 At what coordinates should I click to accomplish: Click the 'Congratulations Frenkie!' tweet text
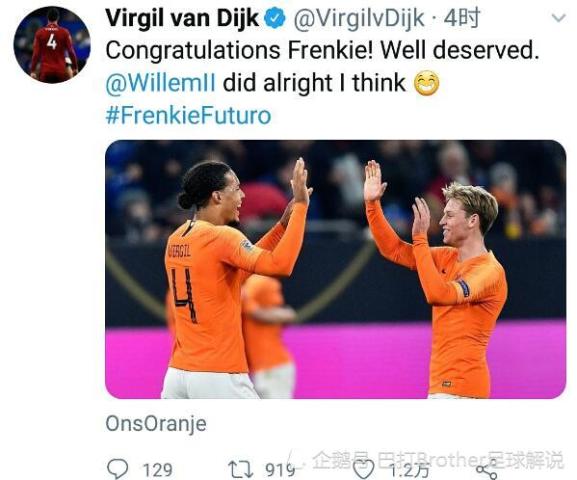[x=239, y=50]
